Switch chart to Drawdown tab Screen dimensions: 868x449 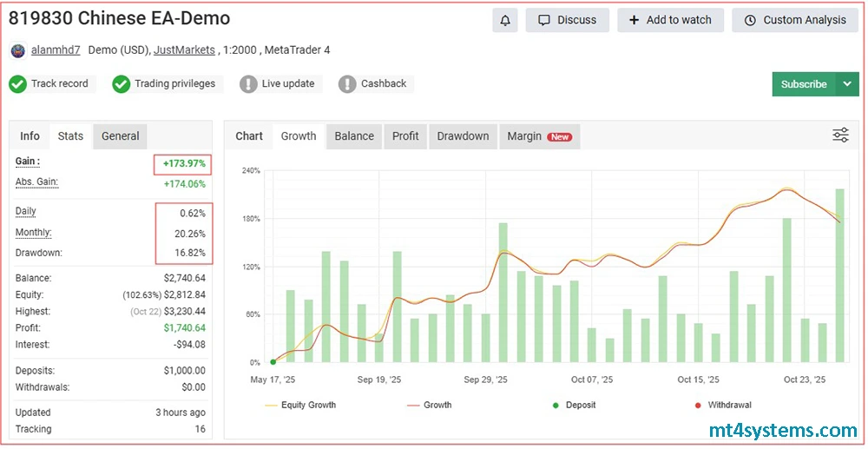pyautogui.click(x=463, y=136)
